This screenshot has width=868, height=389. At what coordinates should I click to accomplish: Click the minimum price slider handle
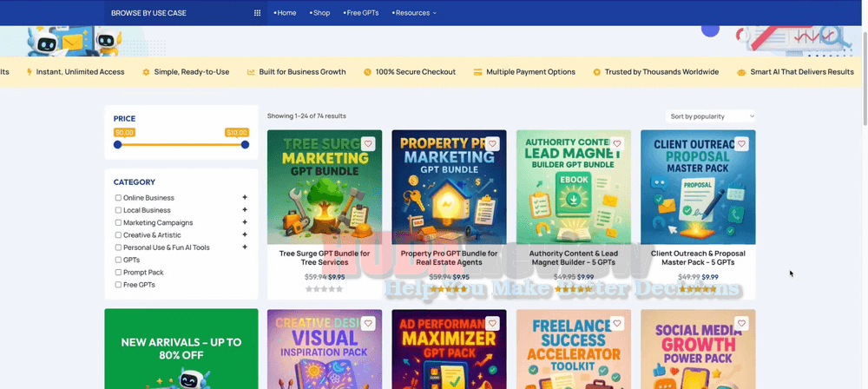pyautogui.click(x=117, y=145)
